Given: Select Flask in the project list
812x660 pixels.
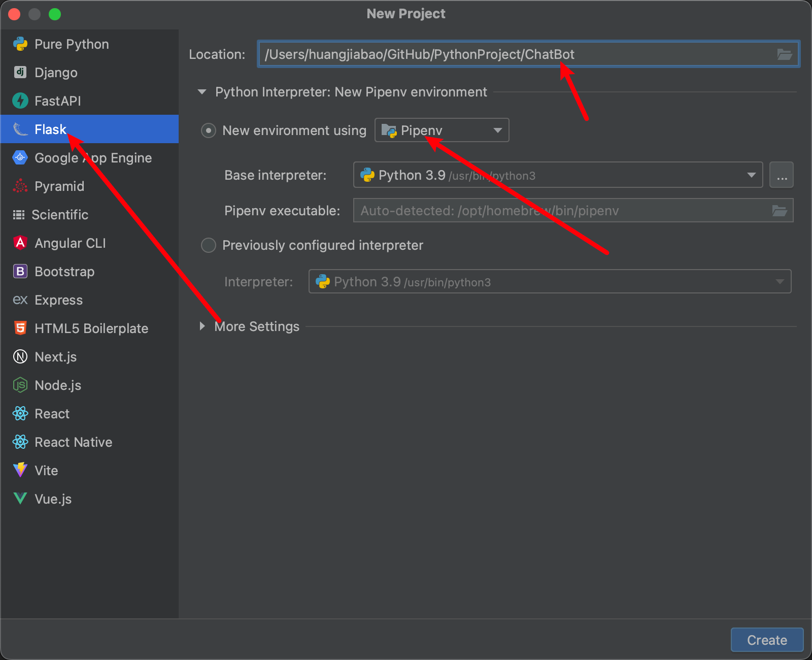Looking at the screenshot, I should pos(89,129).
